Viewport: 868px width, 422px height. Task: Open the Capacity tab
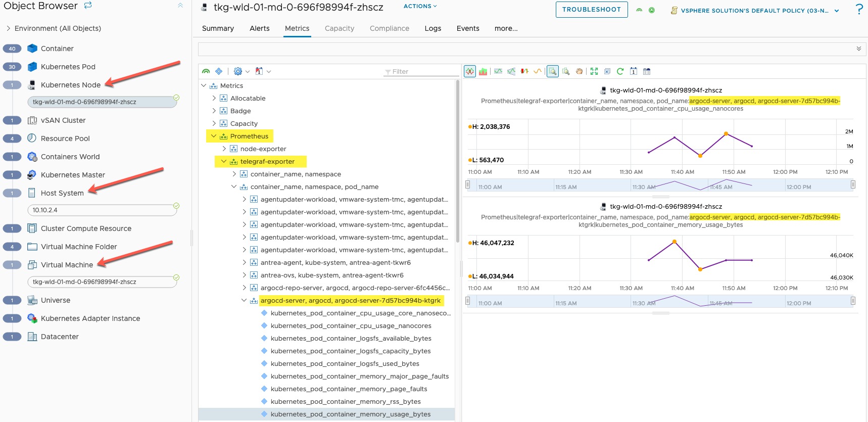340,28
